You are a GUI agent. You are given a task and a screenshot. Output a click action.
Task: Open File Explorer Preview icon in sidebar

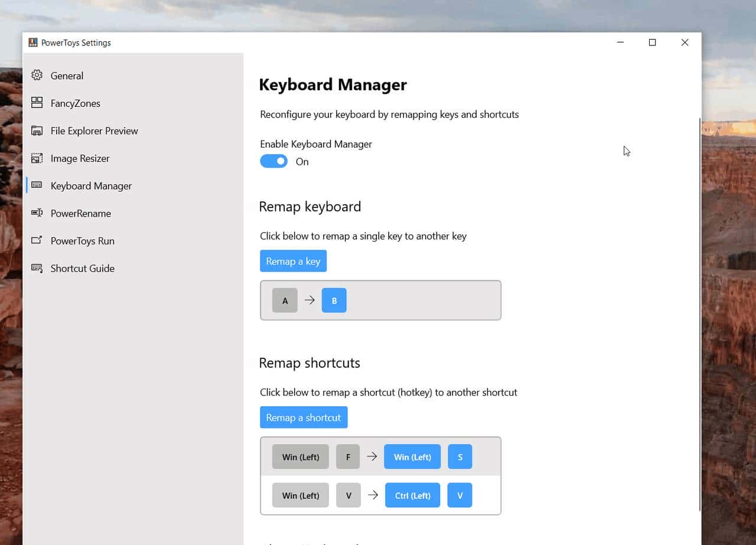[x=37, y=130]
